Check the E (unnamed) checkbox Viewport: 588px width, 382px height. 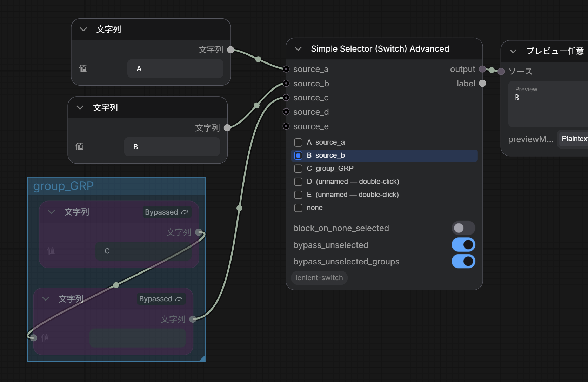coord(298,195)
